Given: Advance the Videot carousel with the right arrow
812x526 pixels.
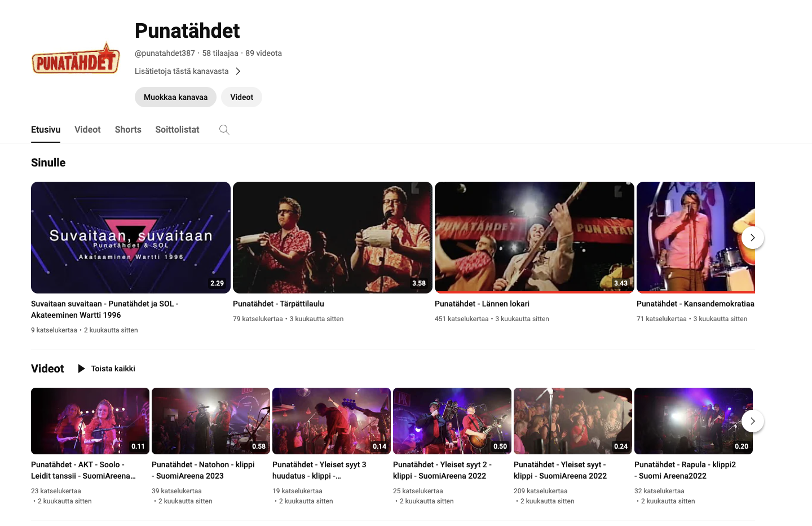Looking at the screenshot, I should 752,421.
